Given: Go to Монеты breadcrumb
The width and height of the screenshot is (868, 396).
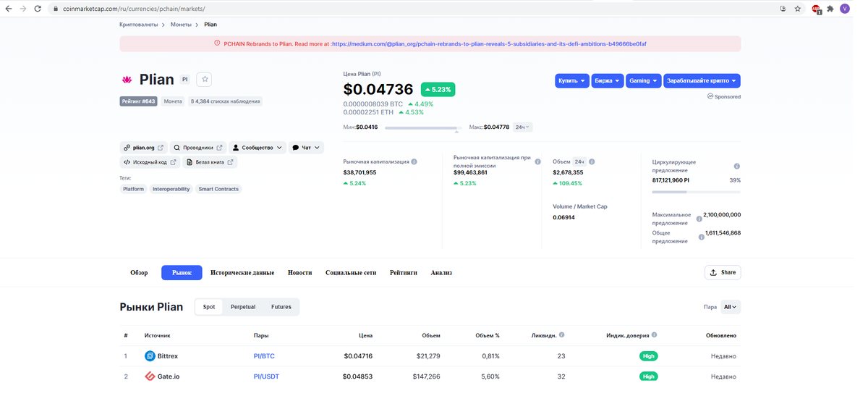Looking at the screenshot, I should pyautogui.click(x=181, y=25).
